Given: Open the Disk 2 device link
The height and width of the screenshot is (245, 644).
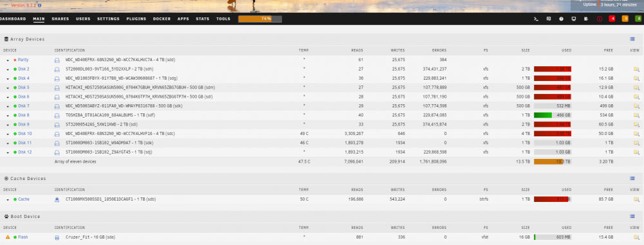Looking at the screenshot, I should click(24, 69).
